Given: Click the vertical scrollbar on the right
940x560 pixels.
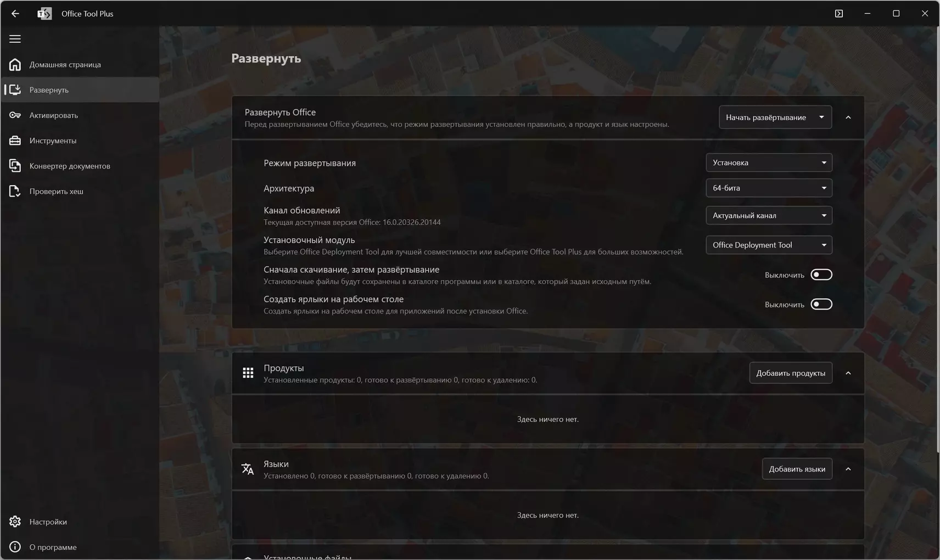Looking at the screenshot, I should [x=937, y=239].
